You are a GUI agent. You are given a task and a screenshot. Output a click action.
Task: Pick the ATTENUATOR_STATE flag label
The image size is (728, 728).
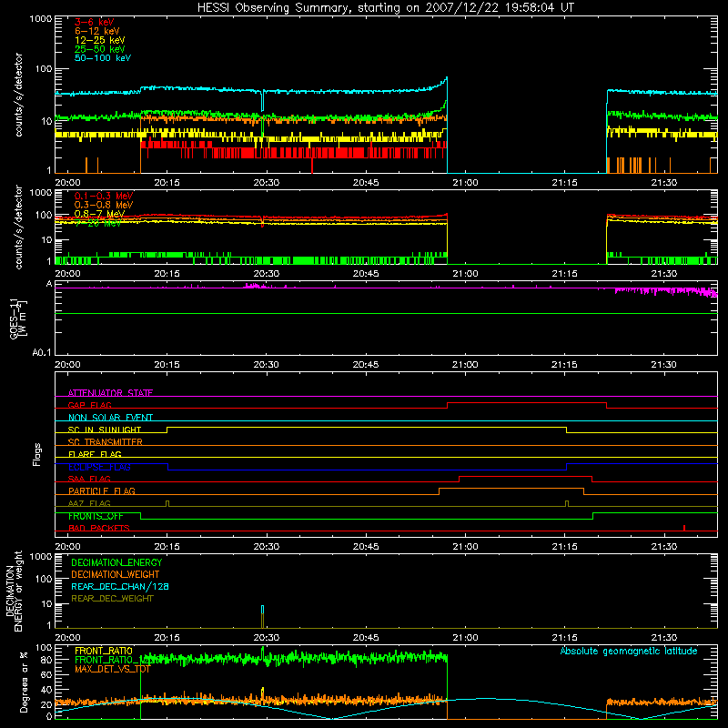[110, 393]
